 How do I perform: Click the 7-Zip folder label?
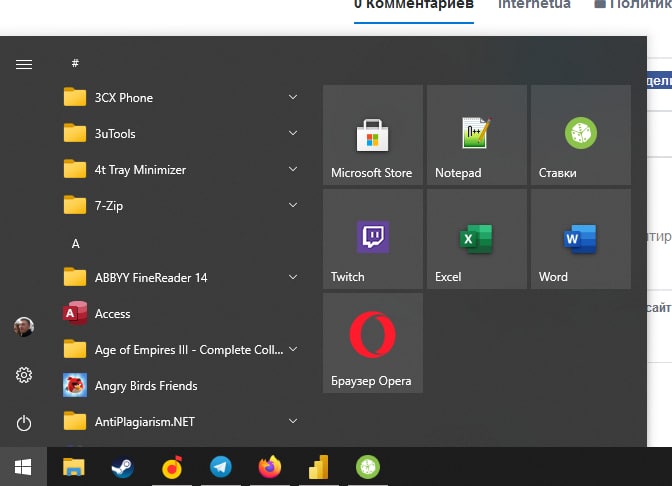pyautogui.click(x=109, y=206)
